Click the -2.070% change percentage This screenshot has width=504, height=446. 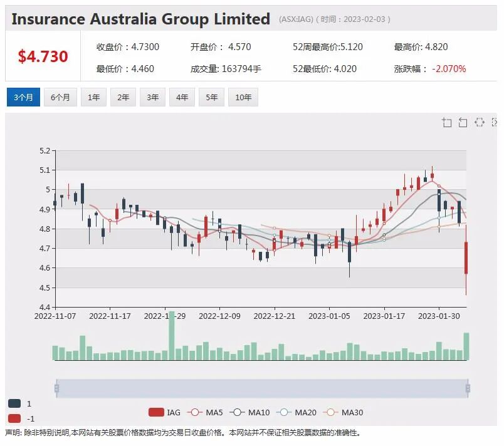pyautogui.click(x=449, y=69)
